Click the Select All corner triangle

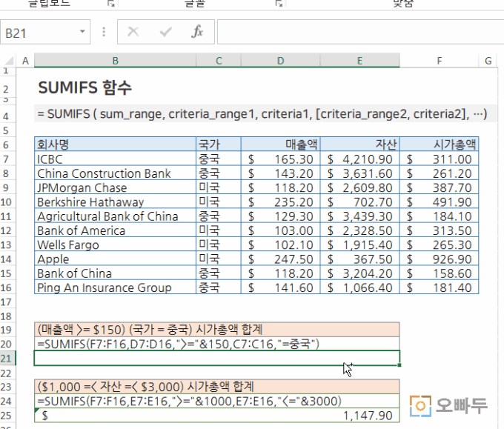9,61
